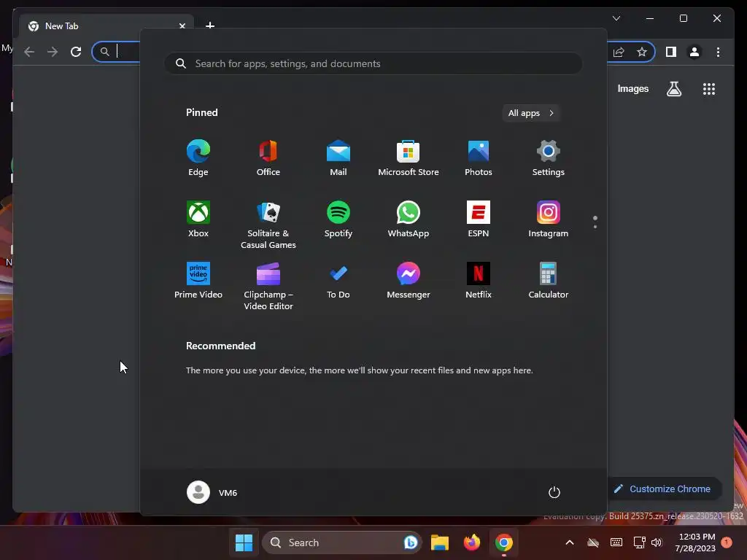Toggle Chrome's side panel
The height and width of the screenshot is (560, 747).
[671, 52]
